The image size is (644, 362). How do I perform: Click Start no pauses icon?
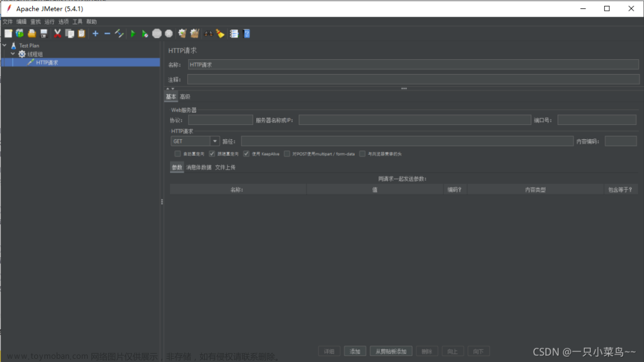(x=145, y=33)
